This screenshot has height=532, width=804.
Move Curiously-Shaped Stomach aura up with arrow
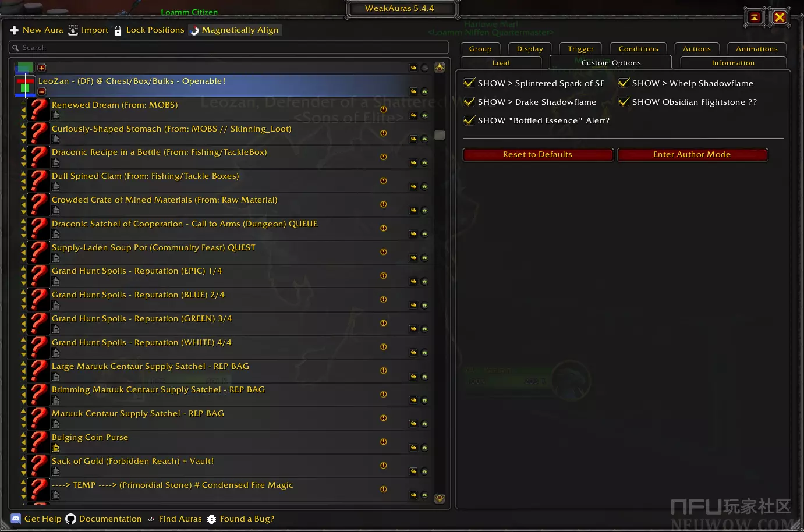pyautogui.click(x=23, y=125)
